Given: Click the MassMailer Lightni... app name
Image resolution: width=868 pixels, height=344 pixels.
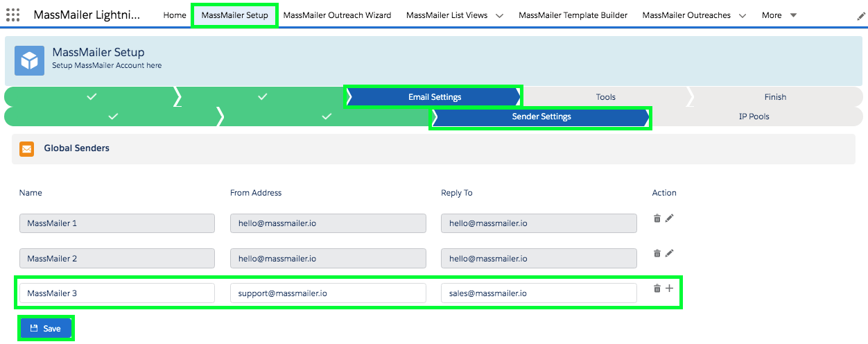Looking at the screenshot, I should tap(87, 15).
